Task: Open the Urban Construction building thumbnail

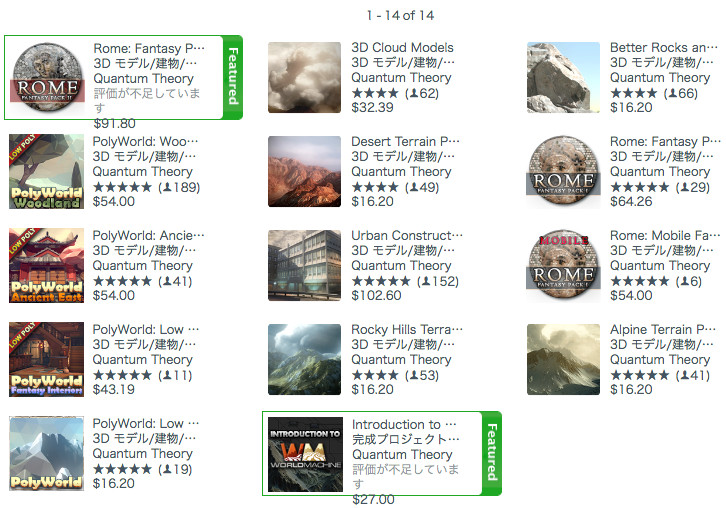Action: point(304,265)
